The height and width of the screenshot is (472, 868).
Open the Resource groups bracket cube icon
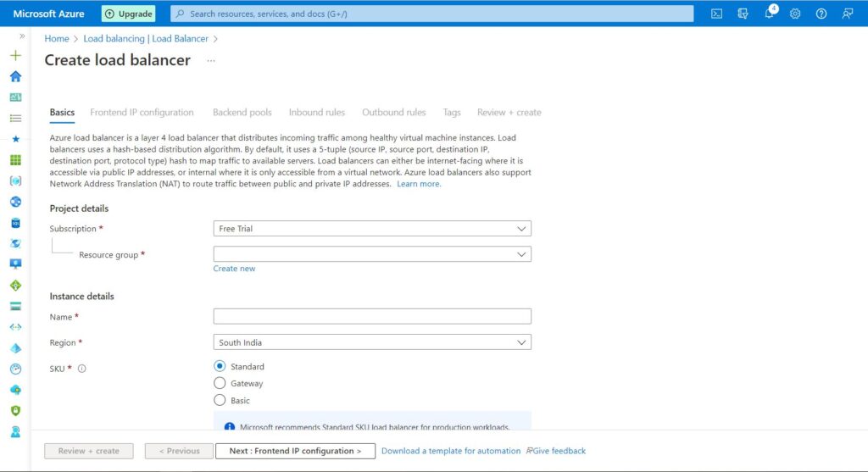click(15, 181)
